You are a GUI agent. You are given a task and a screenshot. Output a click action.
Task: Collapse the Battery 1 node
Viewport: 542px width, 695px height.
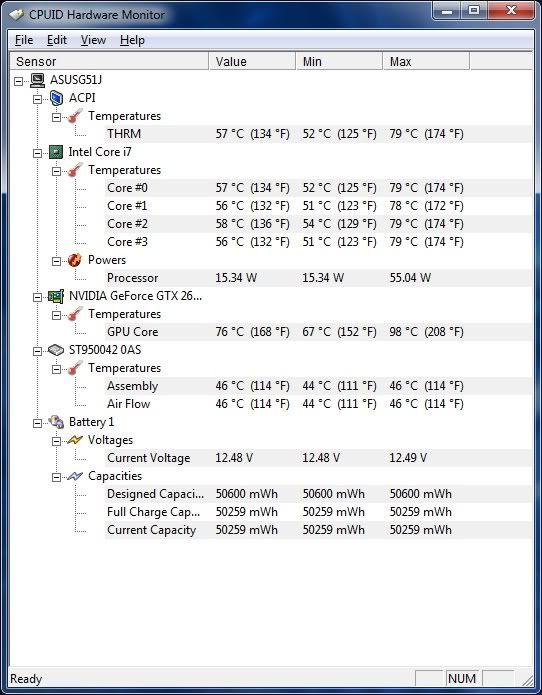[38, 423]
